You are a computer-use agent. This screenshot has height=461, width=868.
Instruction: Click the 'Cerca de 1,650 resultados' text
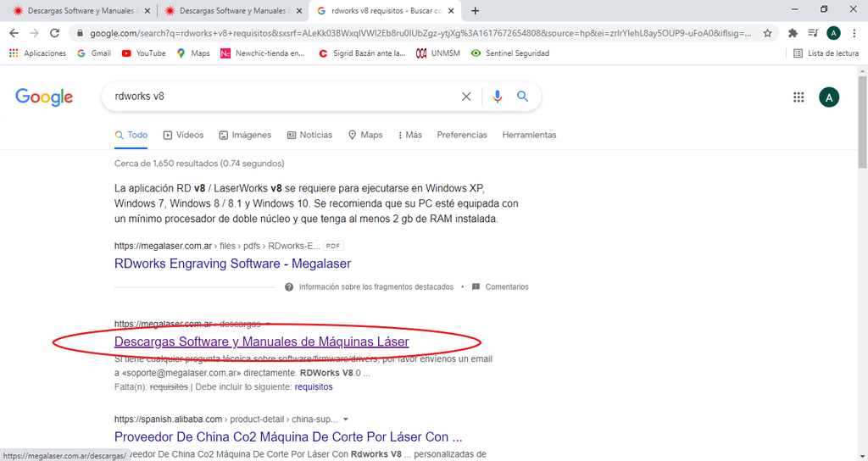199,164
